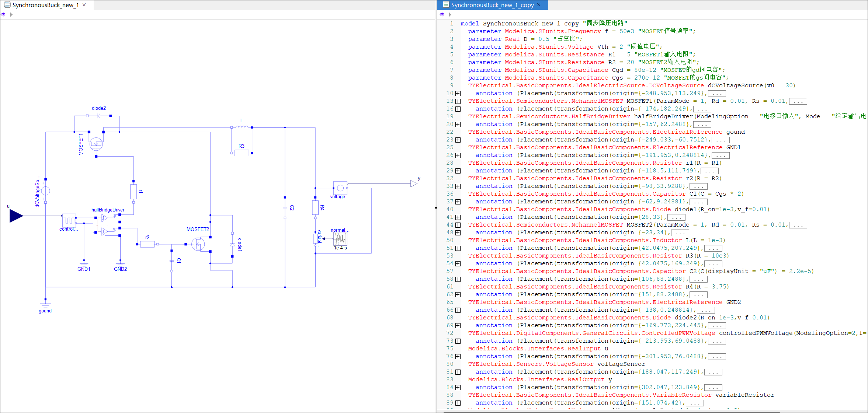The image size is (868, 413).
Task: Select the MOSFET2 transistor symbol
Action: click(x=198, y=244)
